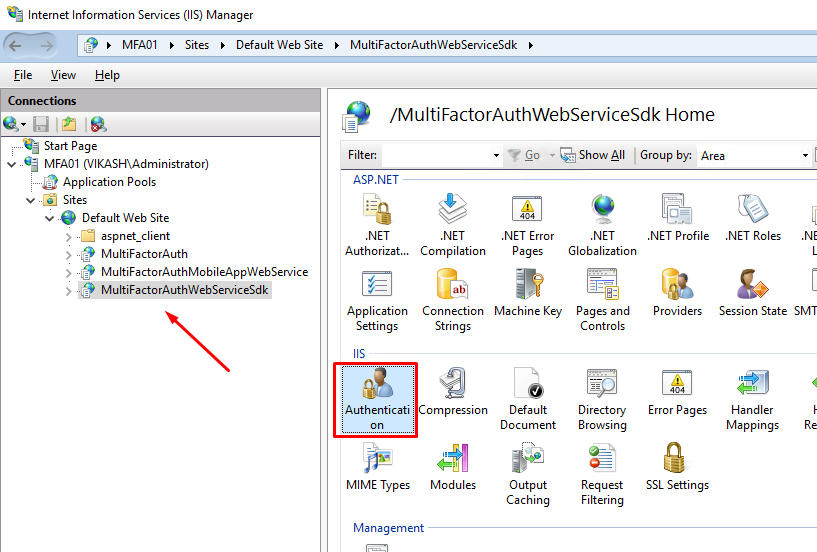Expand the aspnet_client folder

click(68, 236)
